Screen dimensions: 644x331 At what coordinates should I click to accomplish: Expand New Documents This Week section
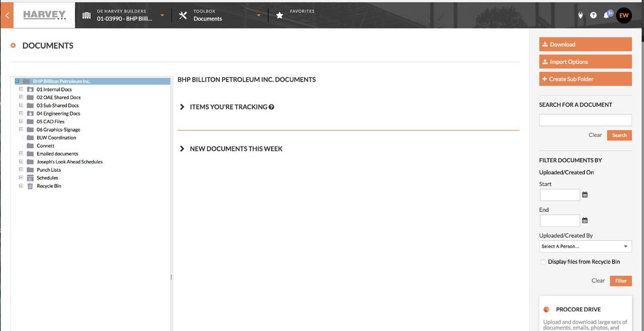[183, 149]
